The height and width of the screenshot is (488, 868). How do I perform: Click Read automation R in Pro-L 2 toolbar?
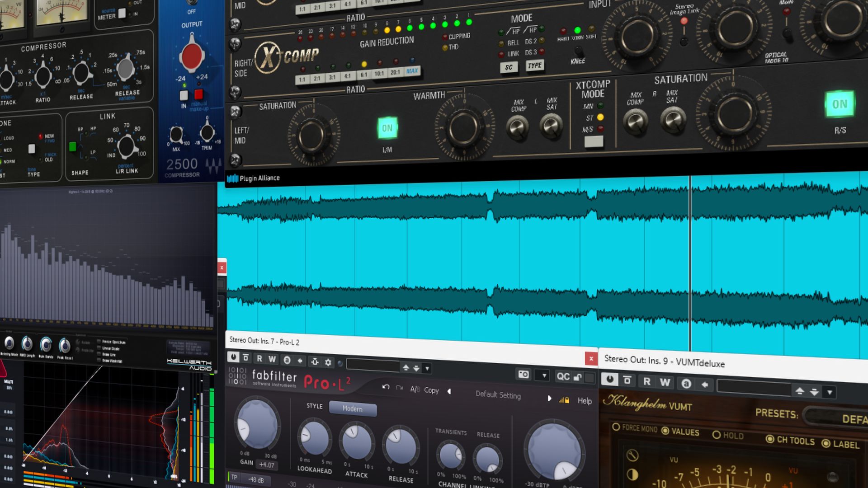point(259,358)
